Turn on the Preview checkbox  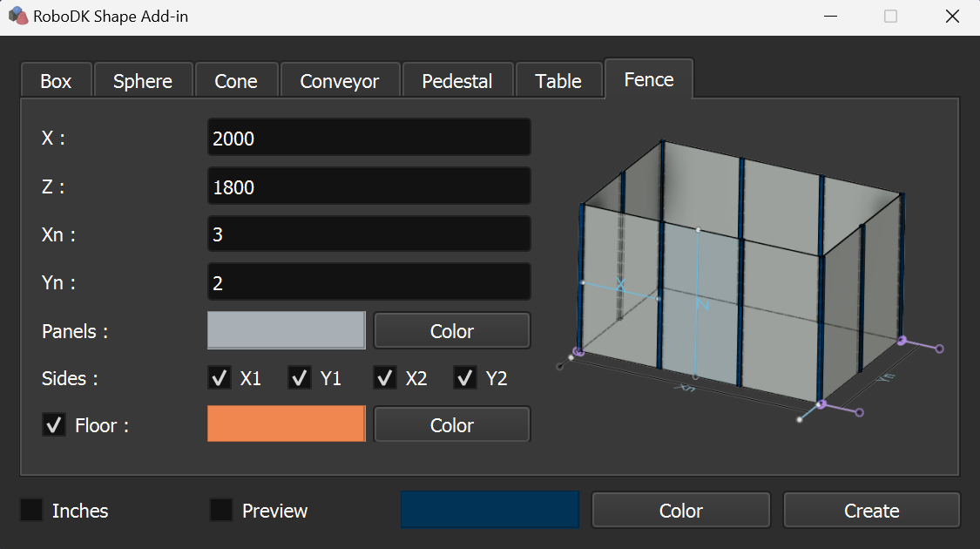click(221, 511)
